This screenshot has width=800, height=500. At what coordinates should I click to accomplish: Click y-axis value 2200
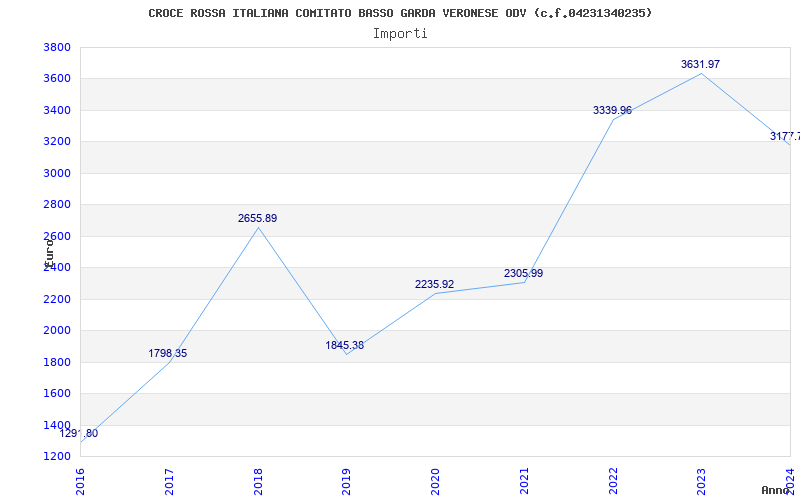click(x=57, y=299)
